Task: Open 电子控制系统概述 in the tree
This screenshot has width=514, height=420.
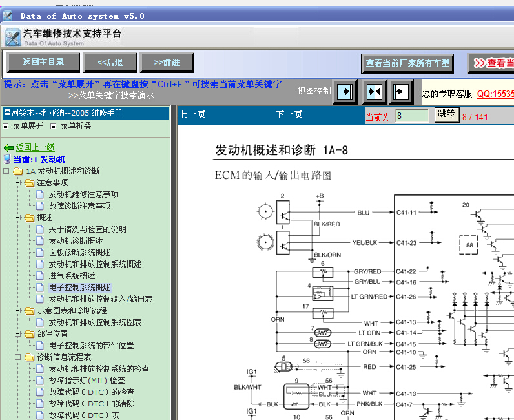Action: pyautogui.click(x=79, y=288)
